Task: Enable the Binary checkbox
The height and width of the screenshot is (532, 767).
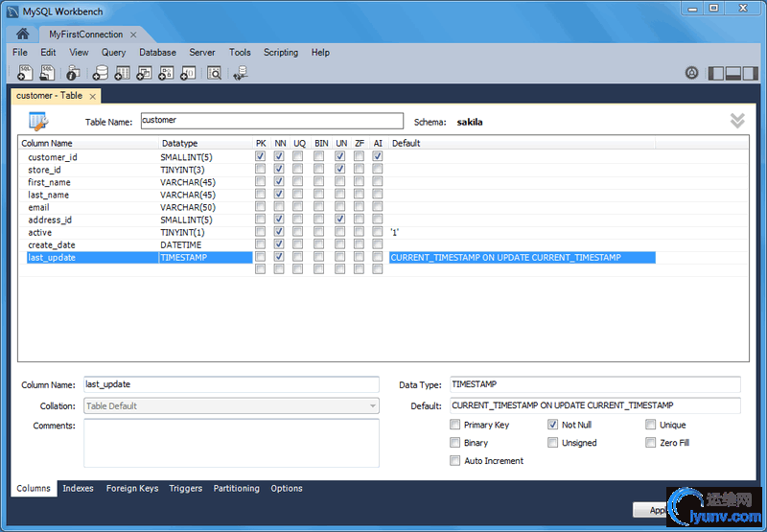Action: point(454,443)
